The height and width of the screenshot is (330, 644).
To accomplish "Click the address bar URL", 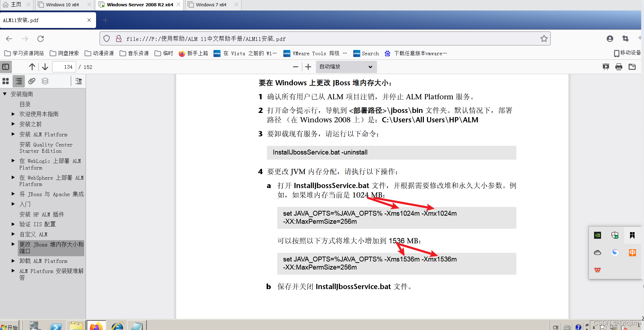I will 206,39.
